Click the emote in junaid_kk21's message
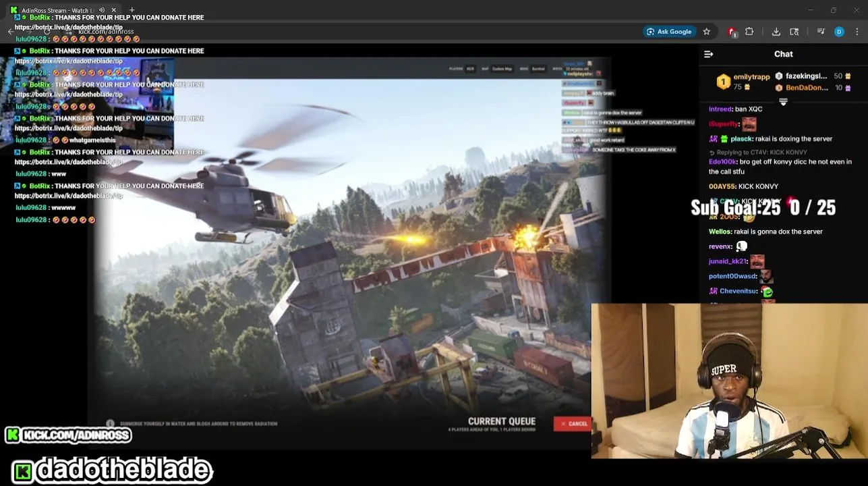 click(757, 261)
